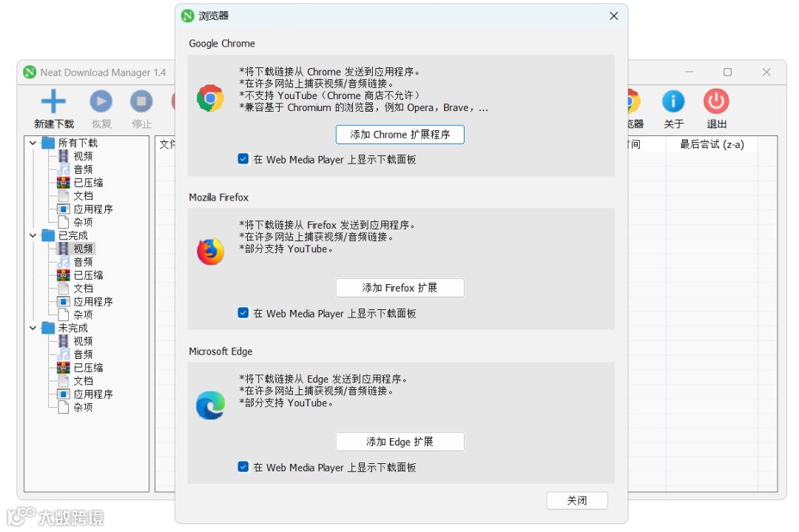Click the 恢复 resume play icon
Viewport: 799px width, 532px height.
pyautogui.click(x=101, y=101)
